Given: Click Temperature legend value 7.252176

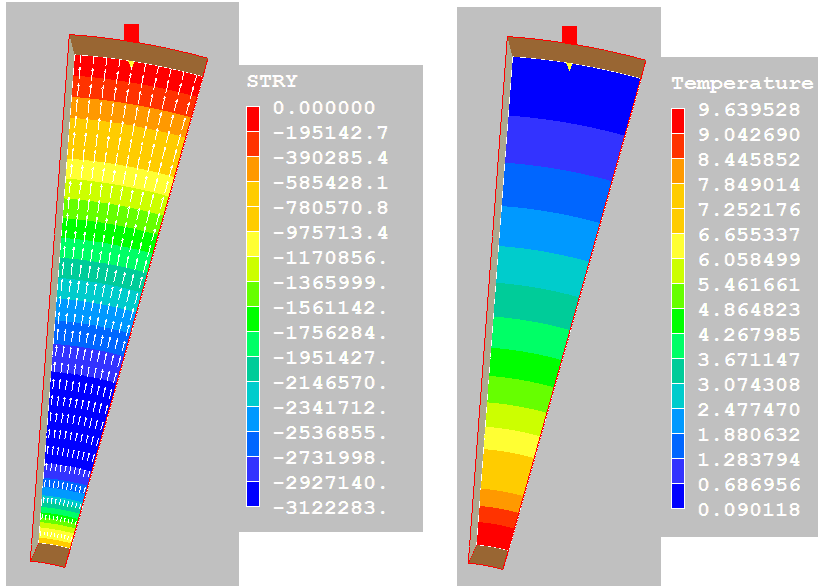Looking at the screenshot, I should coord(749,210).
